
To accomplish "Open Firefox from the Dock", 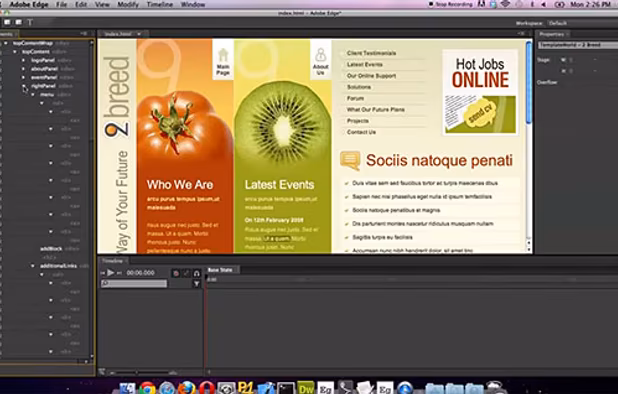I will pyautogui.click(x=187, y=388).
